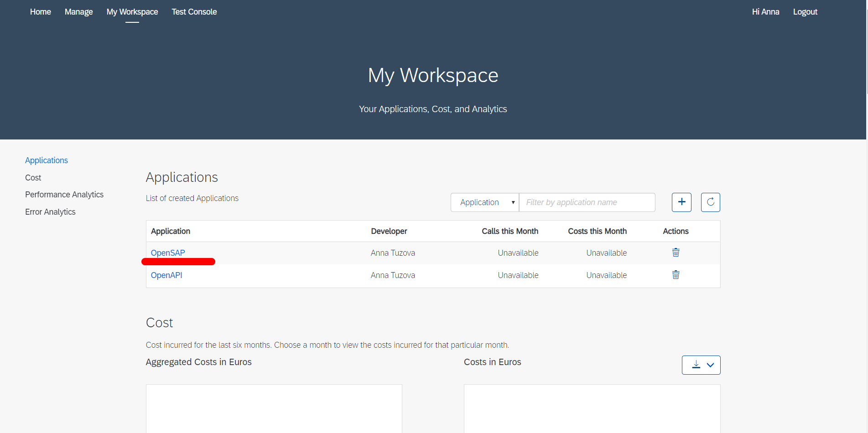Viewport: 868px width, 433px height.
Task: Open Performance Analytics section
Action: point(64,194)
